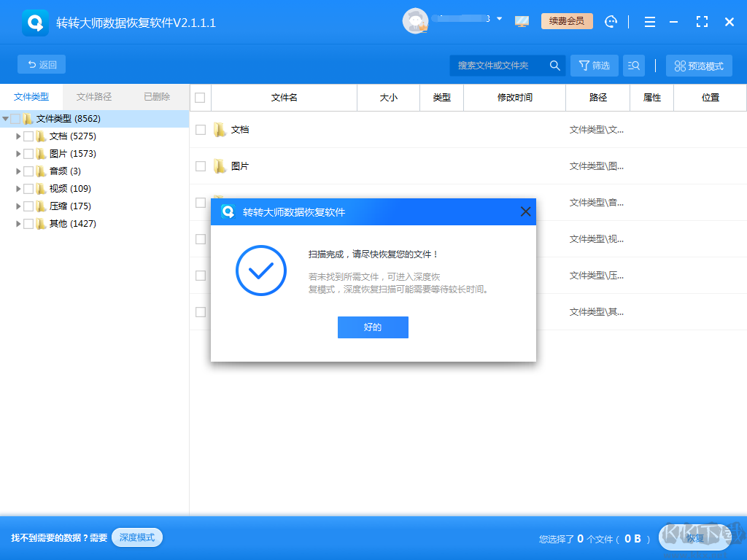Click the app logo in title bar
The image size is (747, 560).
coord(35,23)
